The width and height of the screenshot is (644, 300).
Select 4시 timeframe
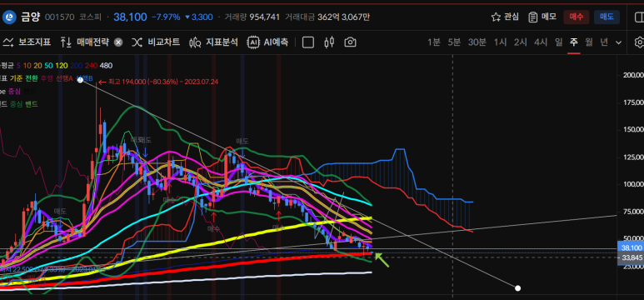[541, 42]
